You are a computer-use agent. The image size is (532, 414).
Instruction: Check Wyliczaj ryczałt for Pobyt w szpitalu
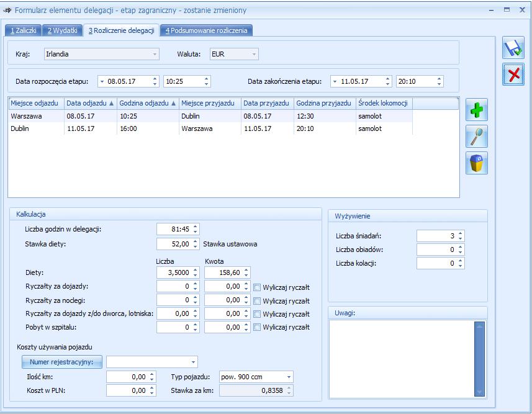(257, 327)
